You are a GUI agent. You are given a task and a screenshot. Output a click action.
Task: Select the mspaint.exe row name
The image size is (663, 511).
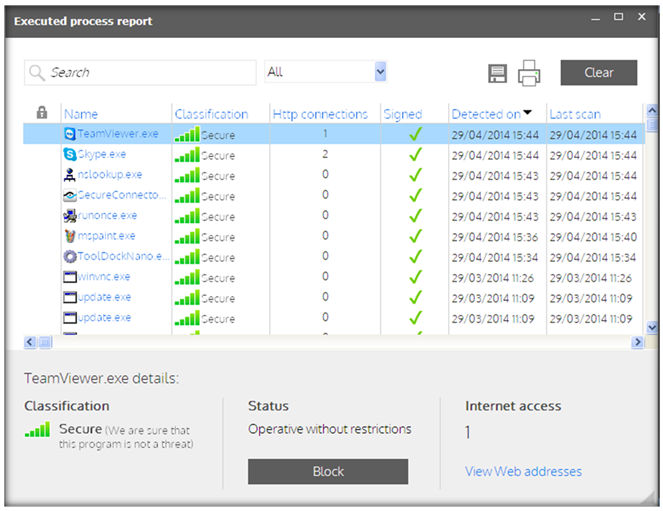[106, 236]
